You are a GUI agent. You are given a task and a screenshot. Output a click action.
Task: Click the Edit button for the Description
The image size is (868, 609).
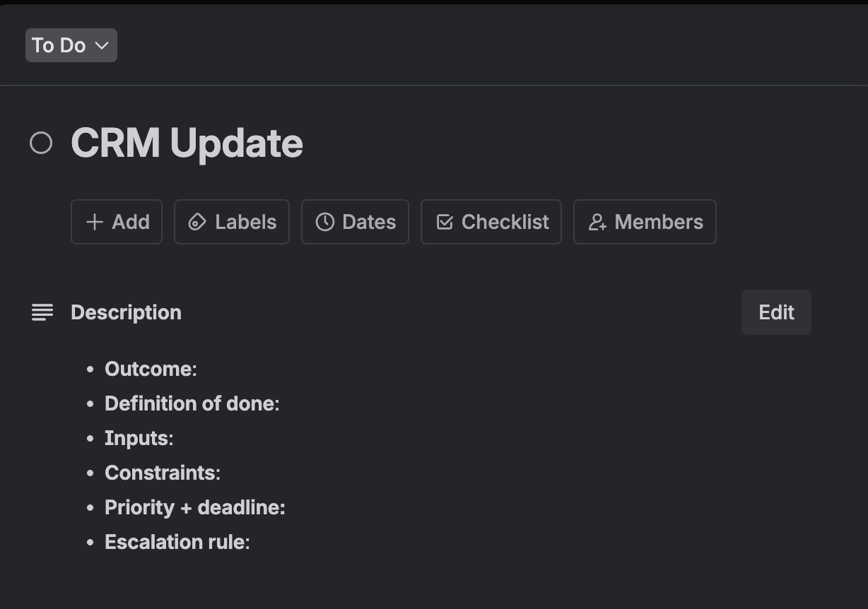[x=775, y=312]
